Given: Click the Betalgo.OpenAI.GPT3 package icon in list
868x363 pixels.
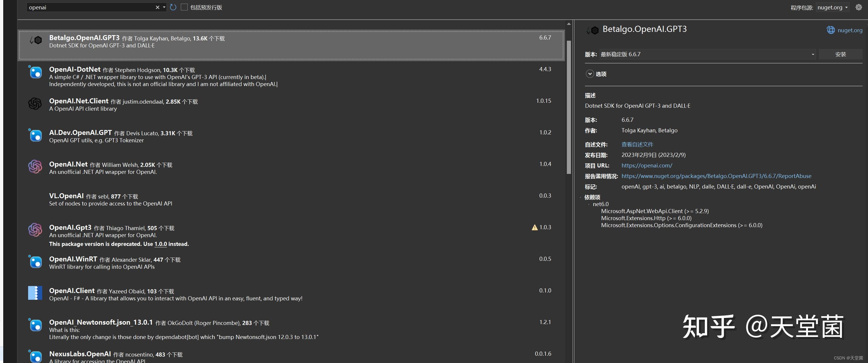Looking at the screenshot, I should pyautogui.click(x=36, y=40).
